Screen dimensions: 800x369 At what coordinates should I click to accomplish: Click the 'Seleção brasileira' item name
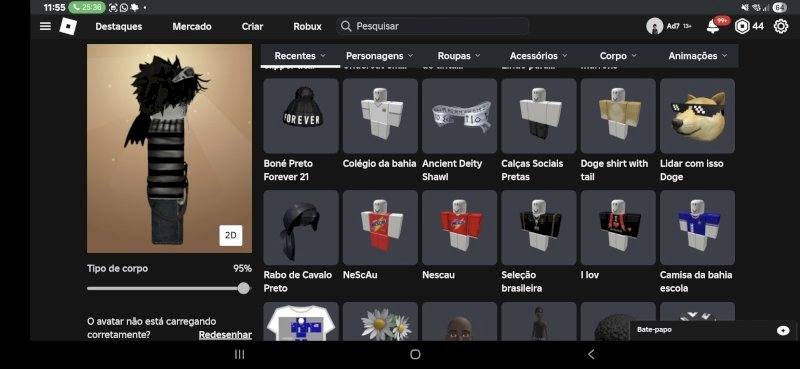pos(521,282)
